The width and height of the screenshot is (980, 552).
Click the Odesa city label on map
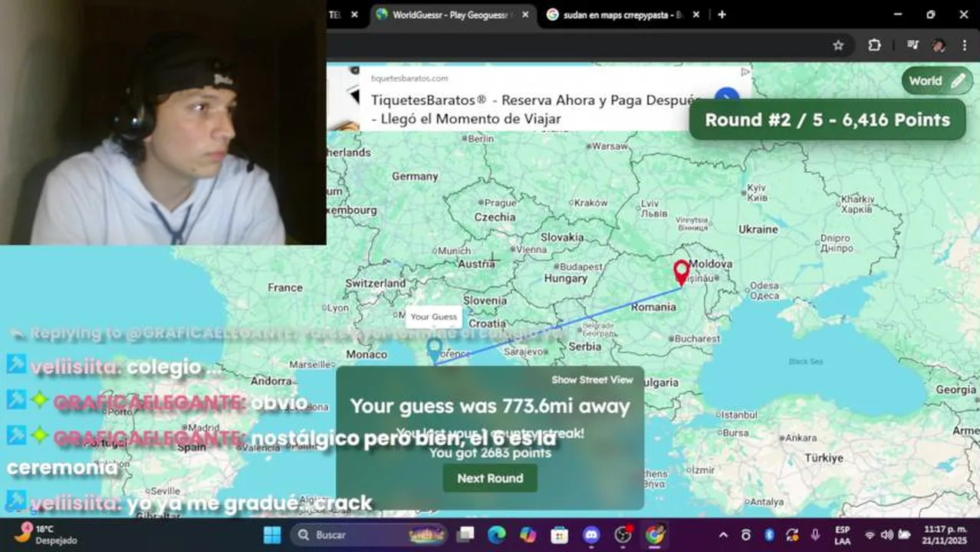point(765,290)
